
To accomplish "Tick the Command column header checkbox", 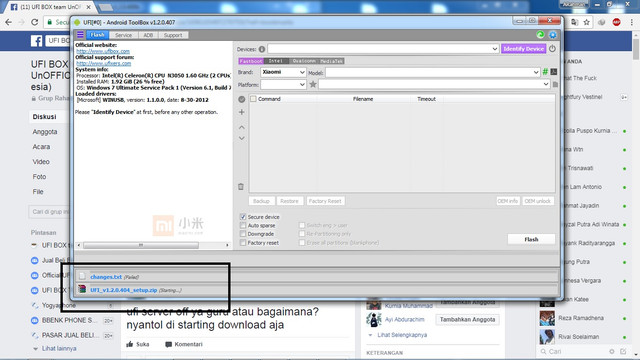I will [x=253, y=99].
